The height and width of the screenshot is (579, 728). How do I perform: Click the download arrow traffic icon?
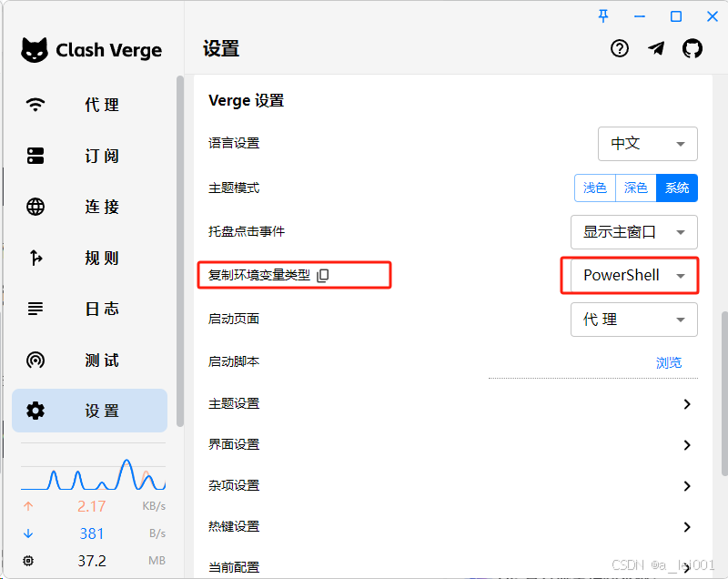28,533
